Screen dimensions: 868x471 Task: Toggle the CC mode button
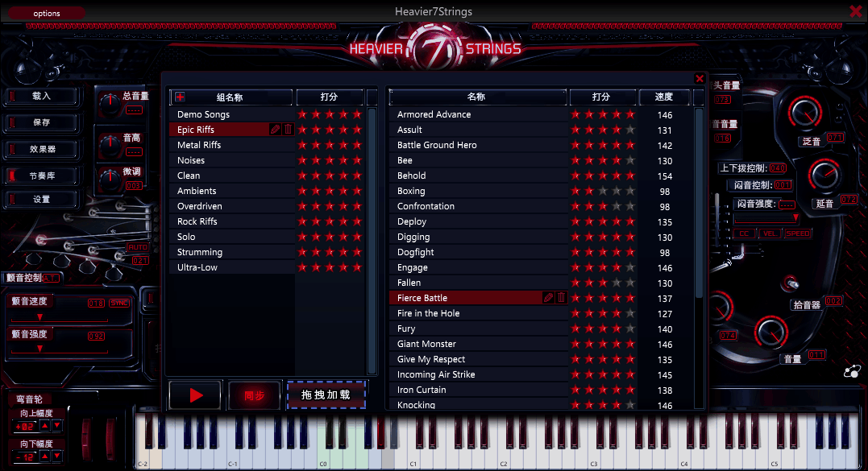point(744,233)
